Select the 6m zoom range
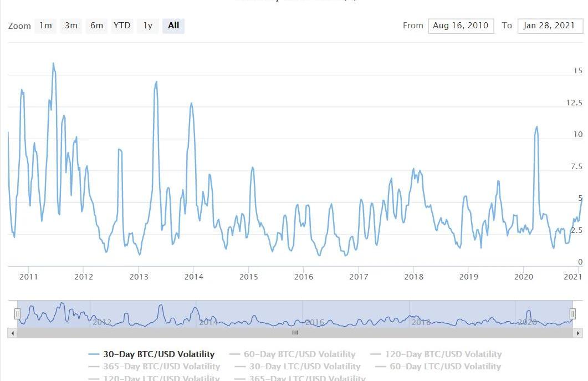 [96, 26]
